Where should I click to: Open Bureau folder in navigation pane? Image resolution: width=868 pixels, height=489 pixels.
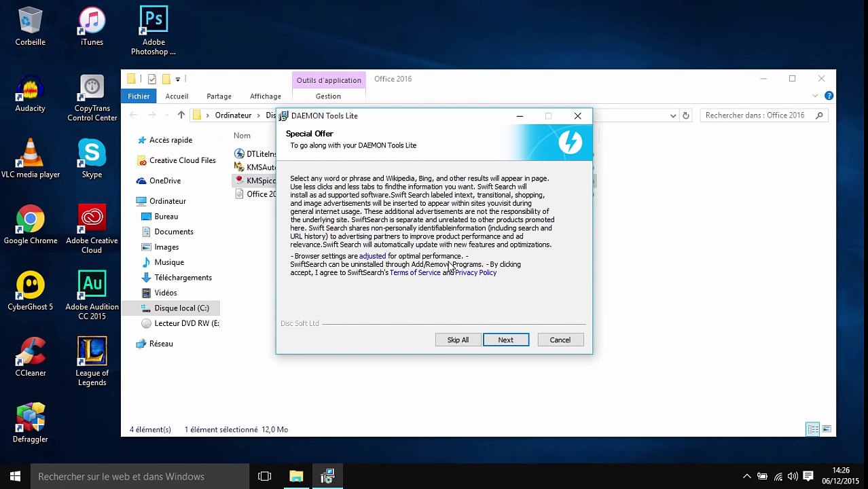(x=166, y=217)
